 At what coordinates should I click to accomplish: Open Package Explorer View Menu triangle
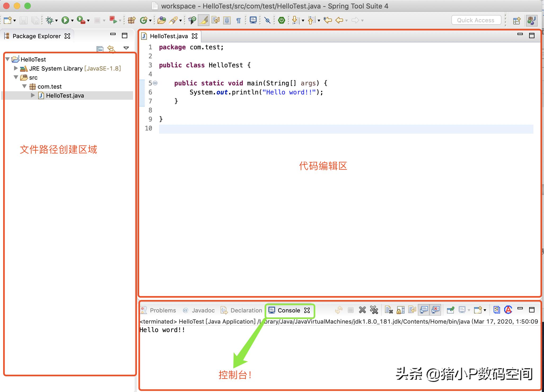coord(126,48)
